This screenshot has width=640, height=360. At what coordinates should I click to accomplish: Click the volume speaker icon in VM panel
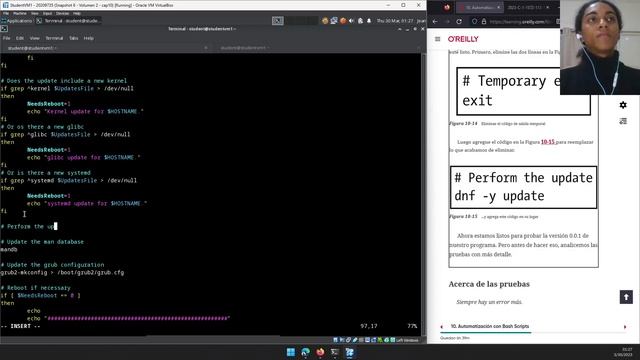coord(351,21)
